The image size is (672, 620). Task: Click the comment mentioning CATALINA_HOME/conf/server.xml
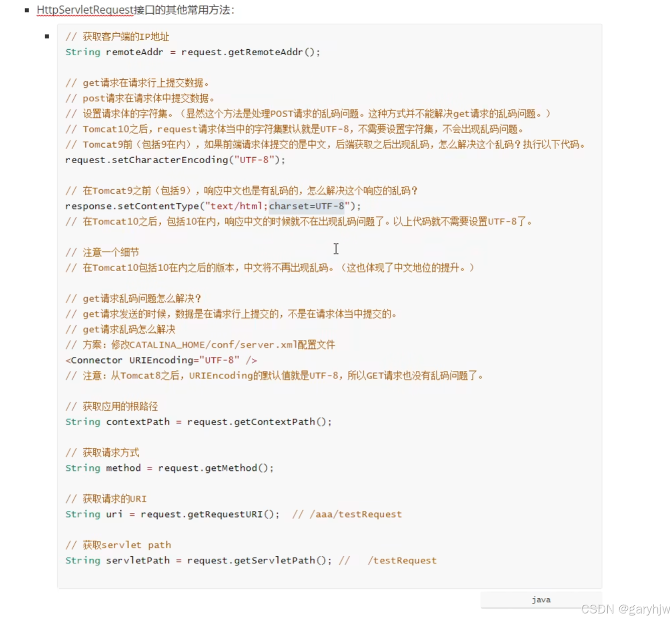(x=200, y=344)
